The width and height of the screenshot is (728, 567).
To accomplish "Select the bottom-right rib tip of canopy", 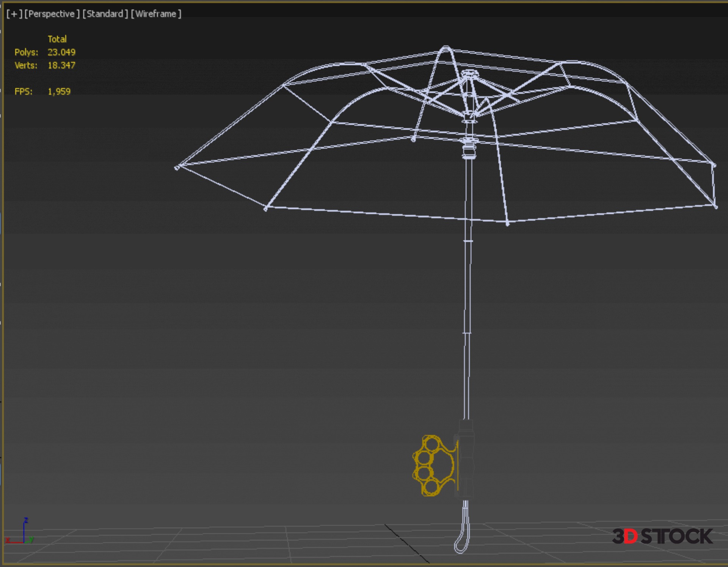I will (x=715, y=207).
